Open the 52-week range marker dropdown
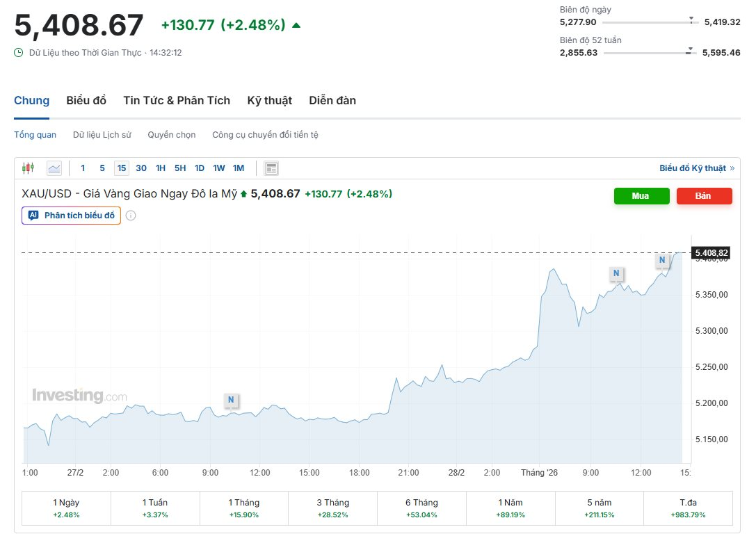The image size is (756, 550). 690,49
